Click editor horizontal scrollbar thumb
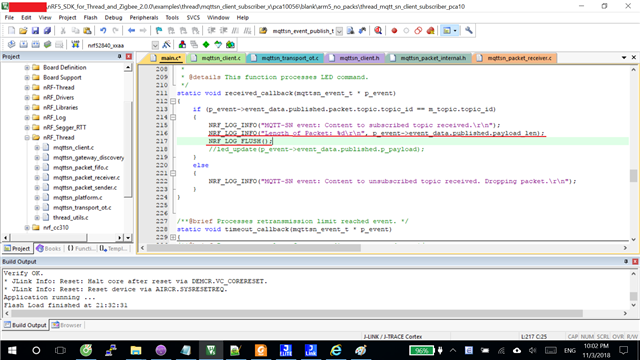The height and width of the screenshot is (360, 640). (x=254, y=248)
